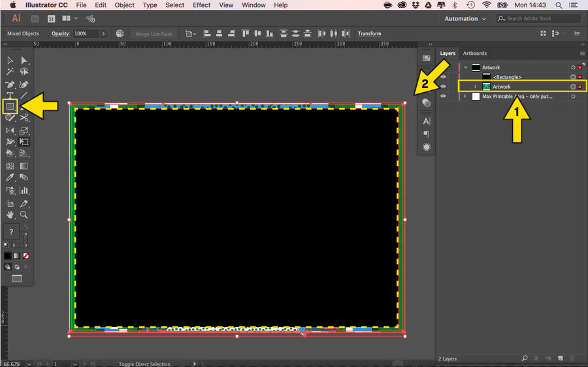Select the Eyedropper tool
This screenshot has height=367, width=588.
click(x=10, y=177)
